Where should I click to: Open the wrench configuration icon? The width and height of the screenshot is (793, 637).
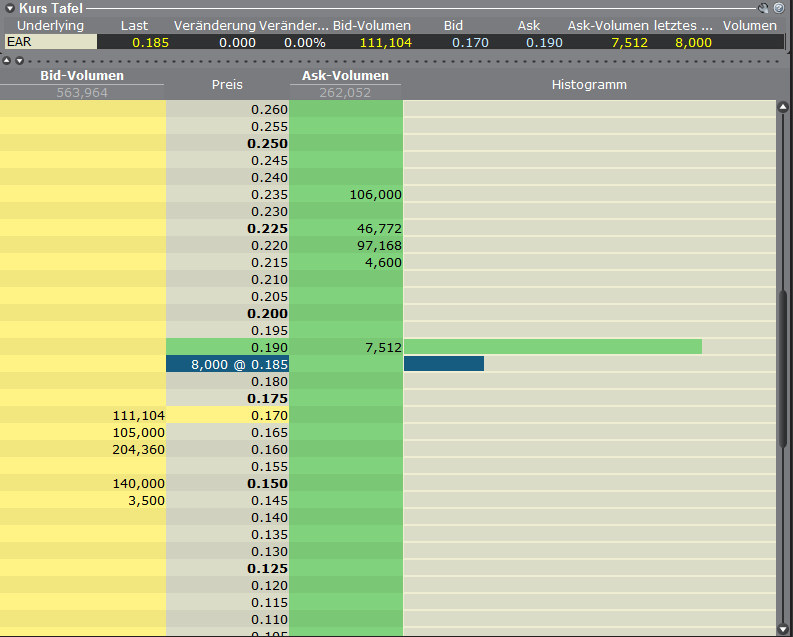click(765, 8)
